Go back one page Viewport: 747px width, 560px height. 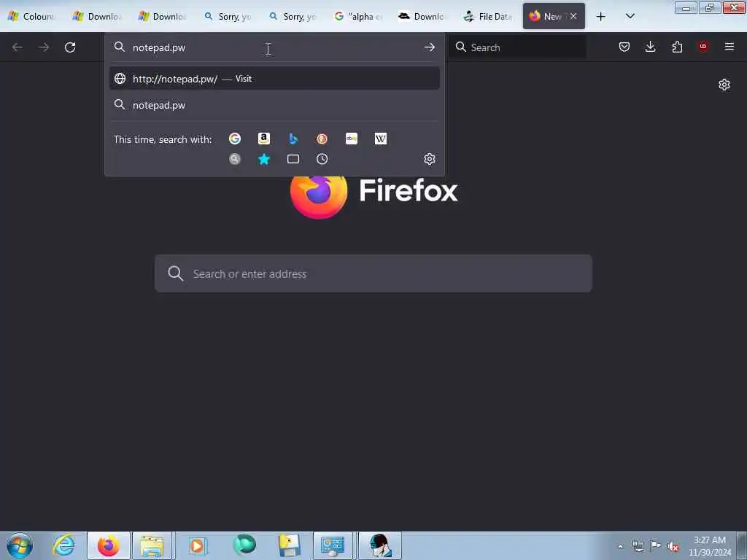coord(18,47)
